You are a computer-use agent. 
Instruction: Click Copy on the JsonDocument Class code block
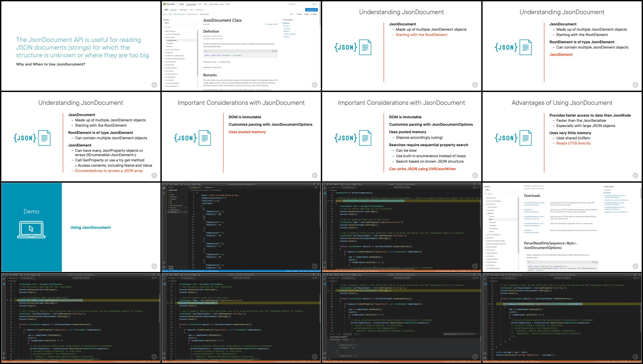coord(274,51)
